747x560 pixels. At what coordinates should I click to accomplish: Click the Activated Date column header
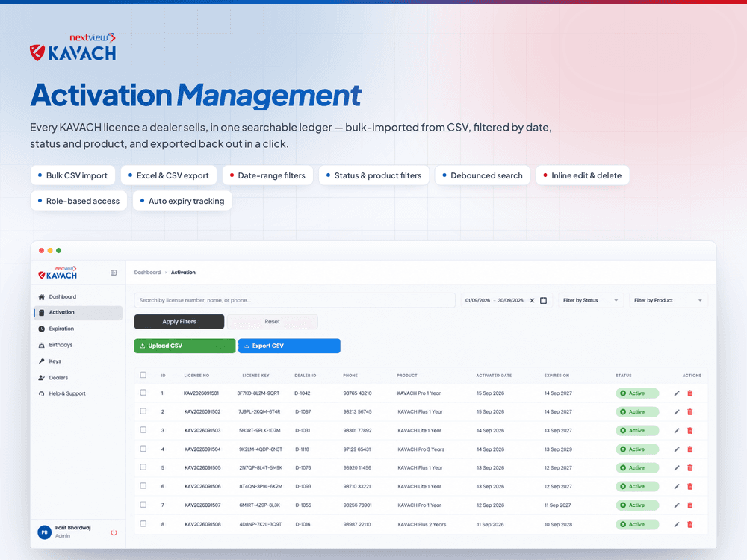coord(494,376)
